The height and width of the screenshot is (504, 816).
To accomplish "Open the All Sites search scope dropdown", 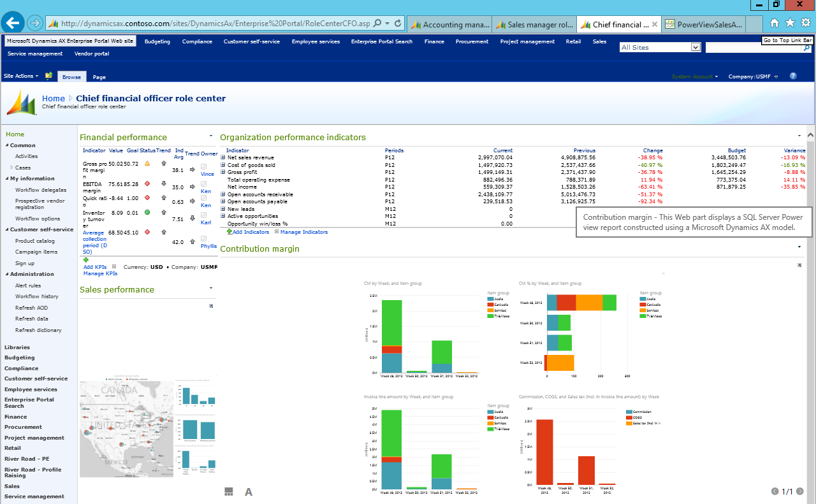I will point(695,47).
